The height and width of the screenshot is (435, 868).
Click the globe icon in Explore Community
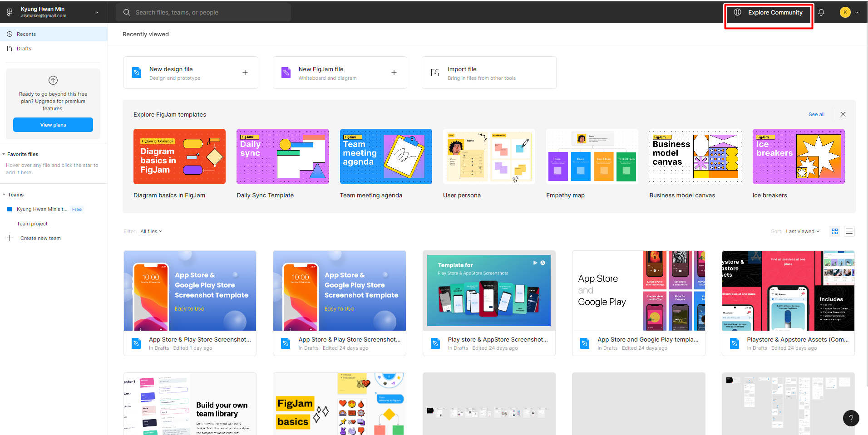(738, 12)
